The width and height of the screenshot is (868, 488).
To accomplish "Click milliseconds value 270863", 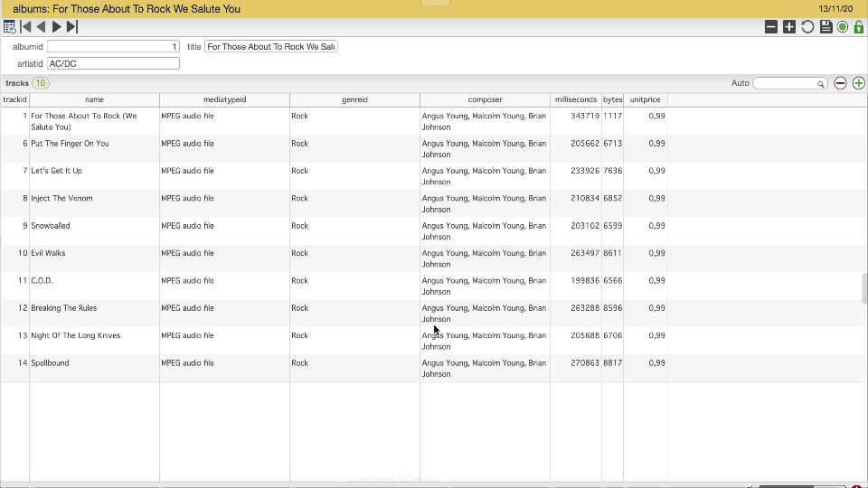I will click(585, 363).
